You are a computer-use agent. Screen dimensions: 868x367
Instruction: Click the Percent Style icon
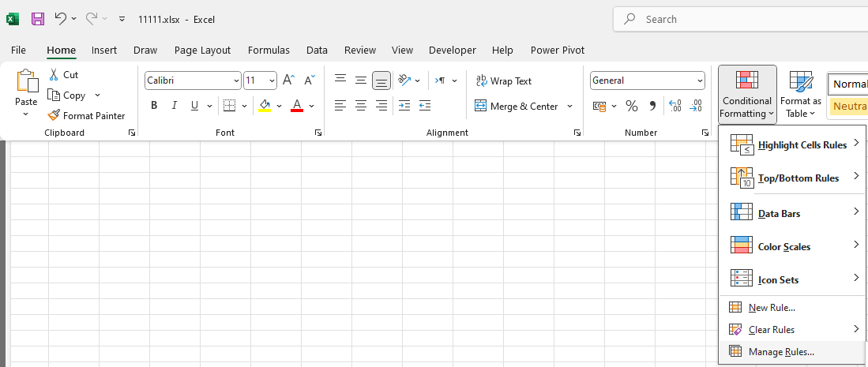pos(632,106)
